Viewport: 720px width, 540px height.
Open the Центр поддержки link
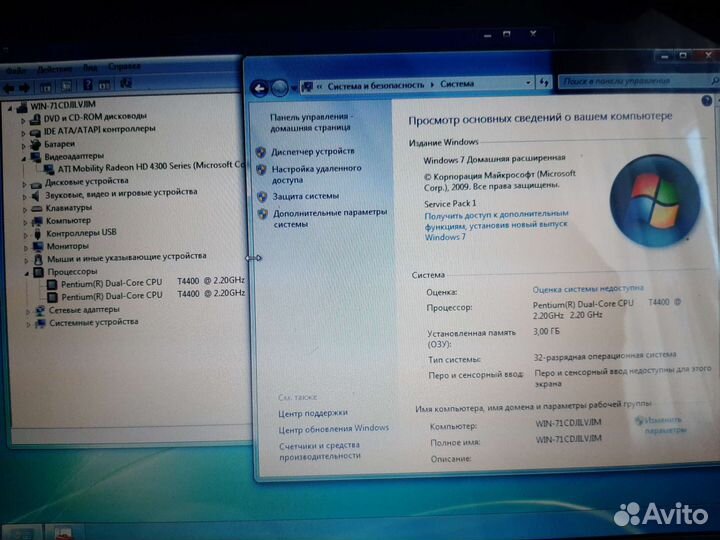pos(313,413)
